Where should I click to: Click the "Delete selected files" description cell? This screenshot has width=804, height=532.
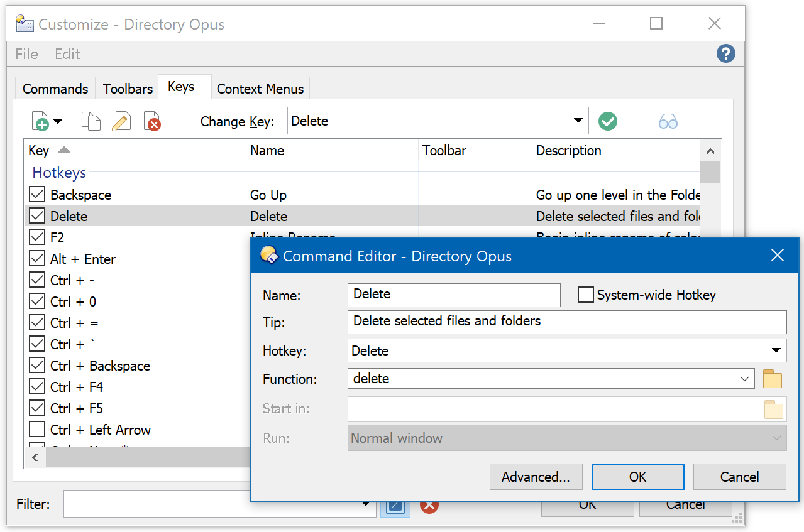(x=618, y=216)
